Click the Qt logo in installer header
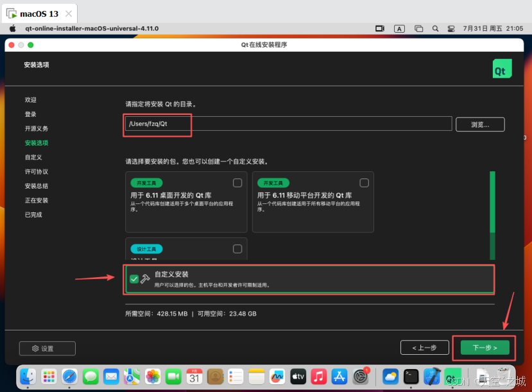The height and width of the screenshot is (392, 532). tap(502, 69)
